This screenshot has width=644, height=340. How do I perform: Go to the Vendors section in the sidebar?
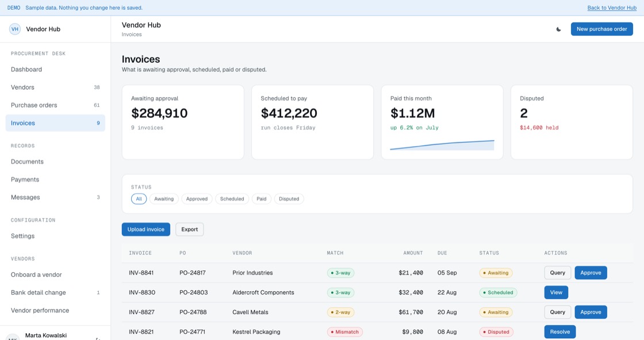(x=55, y=87)
